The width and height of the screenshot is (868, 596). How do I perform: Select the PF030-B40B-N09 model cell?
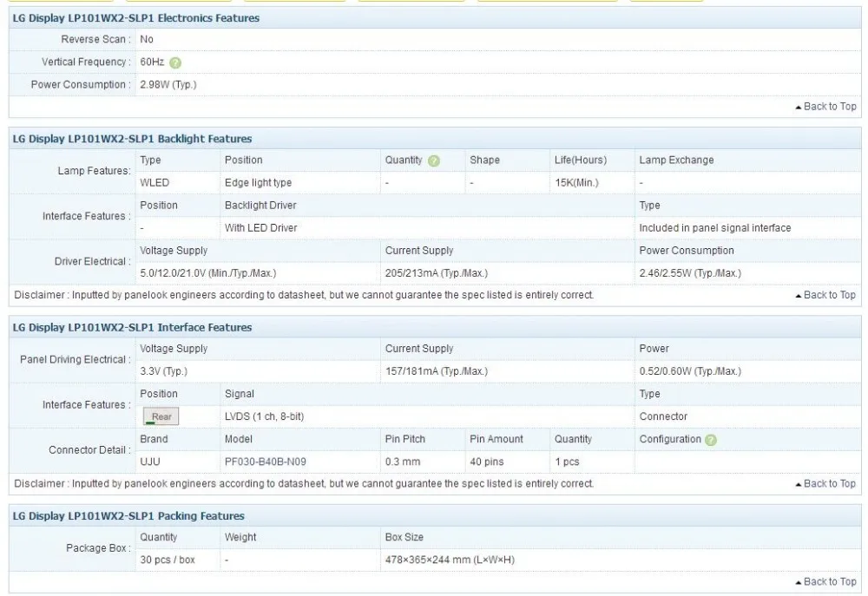[265, 462]
